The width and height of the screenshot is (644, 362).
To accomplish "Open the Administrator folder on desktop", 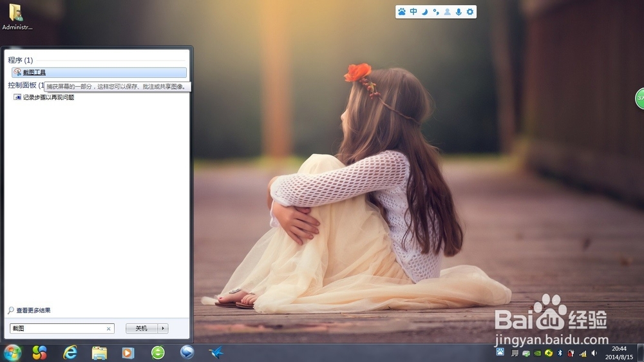I will coord(17,17).
